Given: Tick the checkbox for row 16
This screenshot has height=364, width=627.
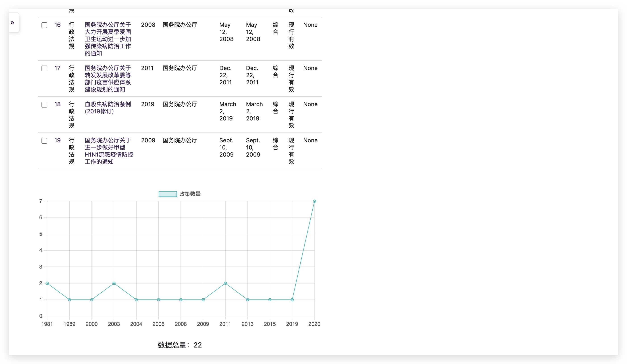Looking at the screenshot, I should pyautogui.click(x=44, y=25).
